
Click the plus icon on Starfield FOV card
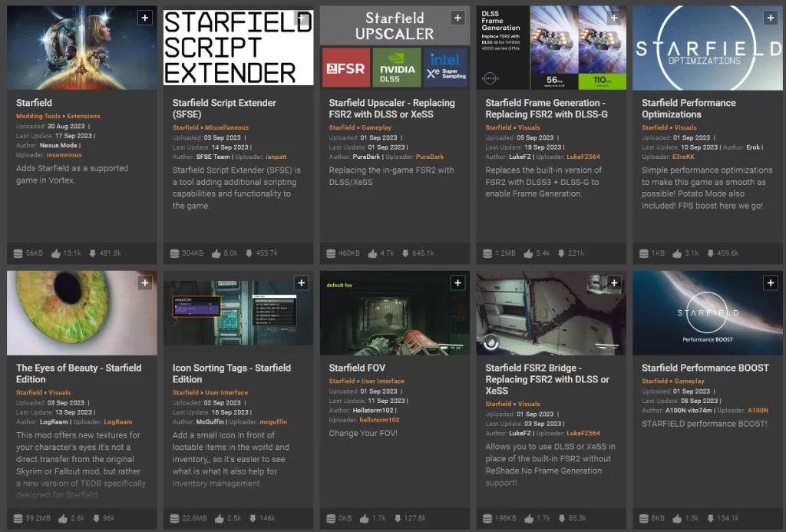[457, 283]
